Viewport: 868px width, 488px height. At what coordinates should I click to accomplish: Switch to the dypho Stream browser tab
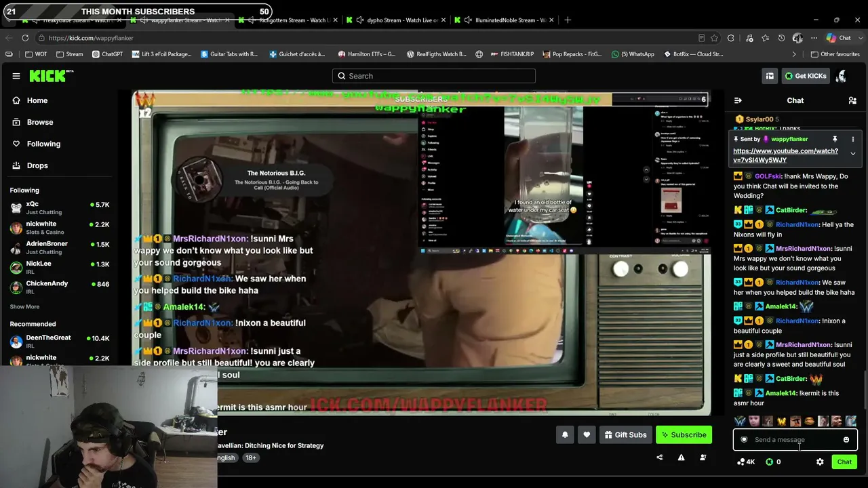point(395,20)
